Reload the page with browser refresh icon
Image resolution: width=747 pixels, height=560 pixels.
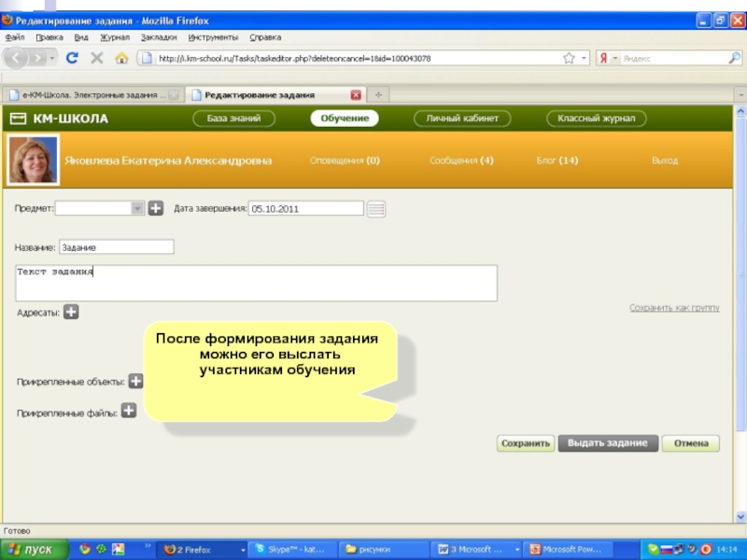click(72, 58)
